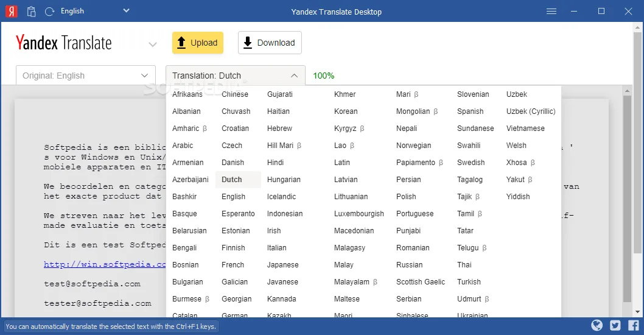Viewport: 644px width, 335px height.
Task: Open the win.softpedia link in document
Action: (x=105, y=264)
